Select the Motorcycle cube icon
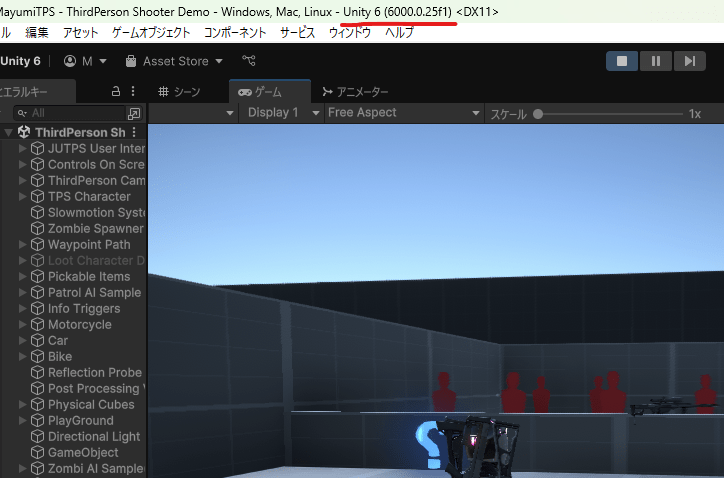Image resolution: width=724 pixels, height=478 pixels. [x=37, y=324]
